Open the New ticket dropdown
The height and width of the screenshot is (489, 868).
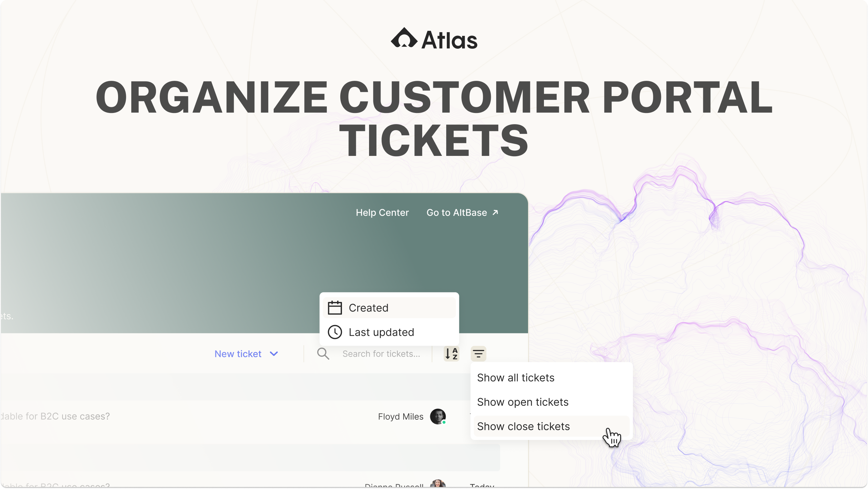(238, 354)
